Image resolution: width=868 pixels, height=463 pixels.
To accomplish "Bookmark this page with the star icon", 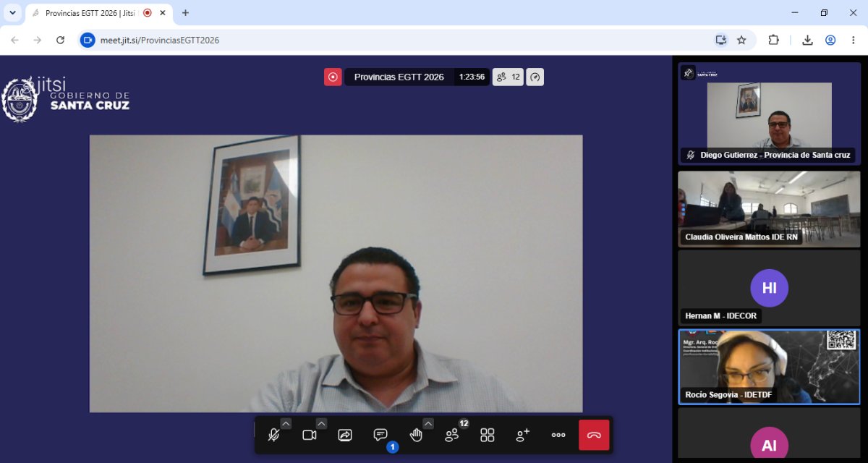I will pyautogui.click(x=741, y=40).
